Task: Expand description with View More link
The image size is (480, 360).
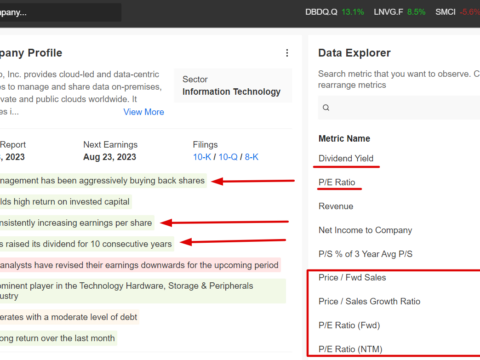Action: [144, 112]
